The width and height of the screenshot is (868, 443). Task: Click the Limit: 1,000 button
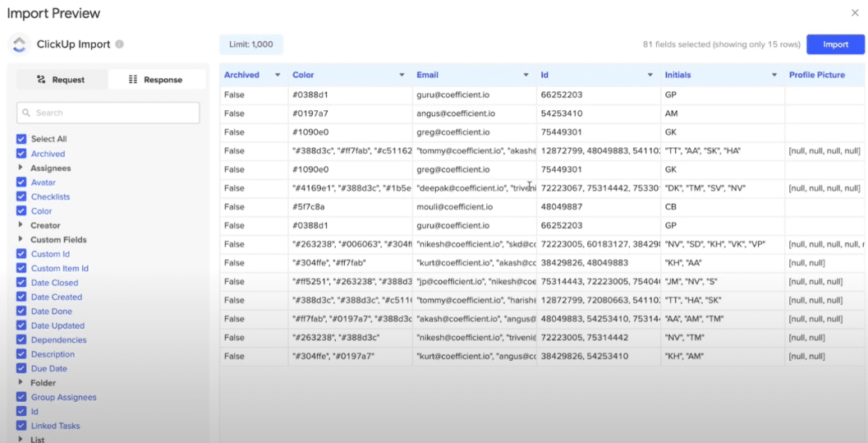pyautogui.click(x=251, y=44)
